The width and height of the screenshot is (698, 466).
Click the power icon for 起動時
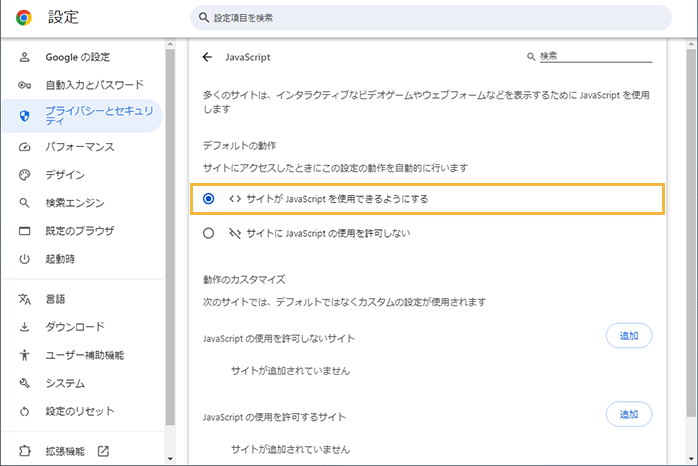[x=24, y=259]
